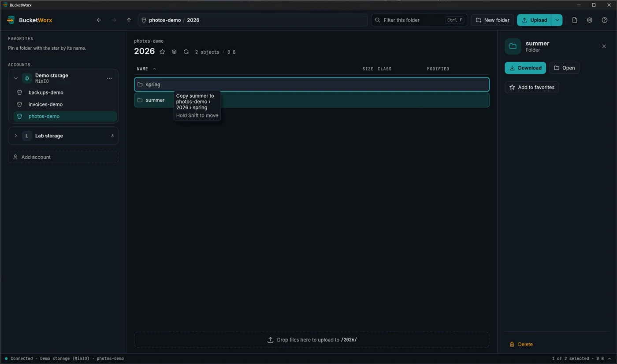This screenshot has width=617, height=364.
Task: Click photos-demo in the path bar
Action: coord(165,20)
